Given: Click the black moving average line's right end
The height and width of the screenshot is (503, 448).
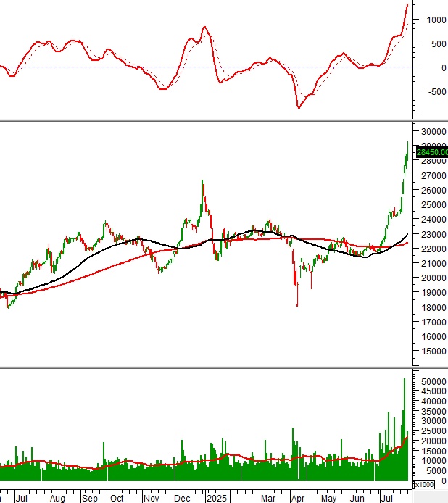Looking at the screenshot, I should click(407, 235).
